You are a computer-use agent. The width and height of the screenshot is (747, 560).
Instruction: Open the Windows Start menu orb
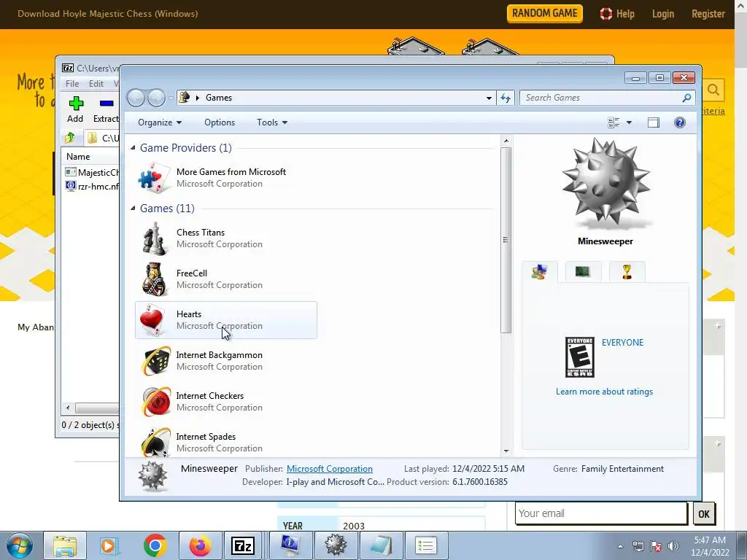coord(20,545)
